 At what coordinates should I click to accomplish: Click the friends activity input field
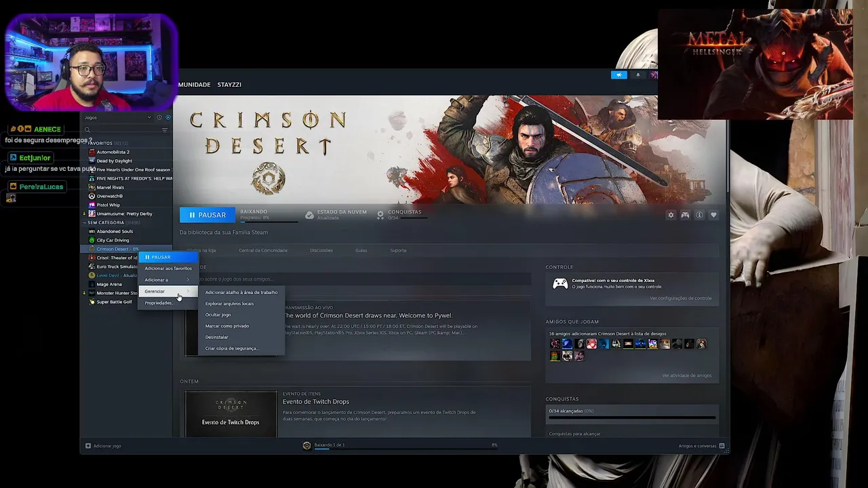pos(355,279)
